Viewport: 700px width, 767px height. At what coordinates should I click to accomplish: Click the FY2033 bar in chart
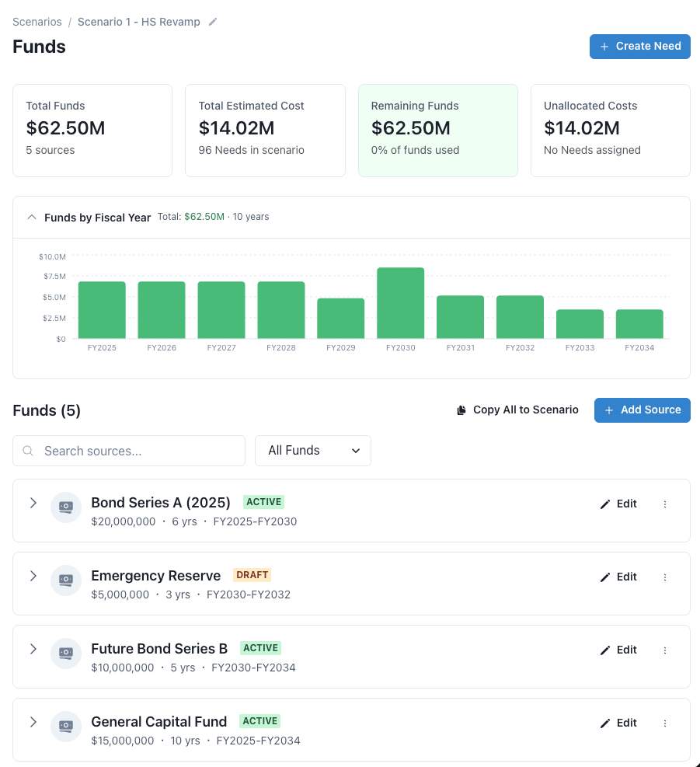tap(580, 324)
